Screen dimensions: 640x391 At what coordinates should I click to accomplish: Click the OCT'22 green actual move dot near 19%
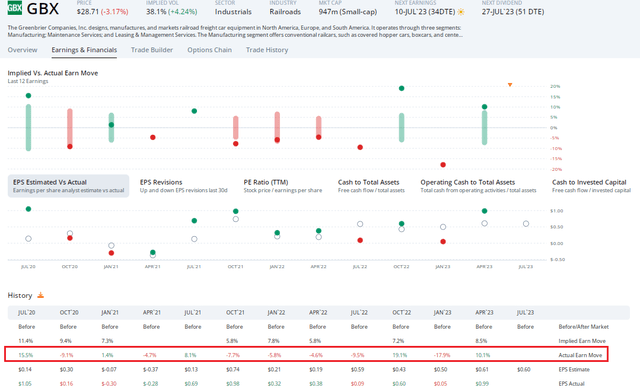(401, 88)
